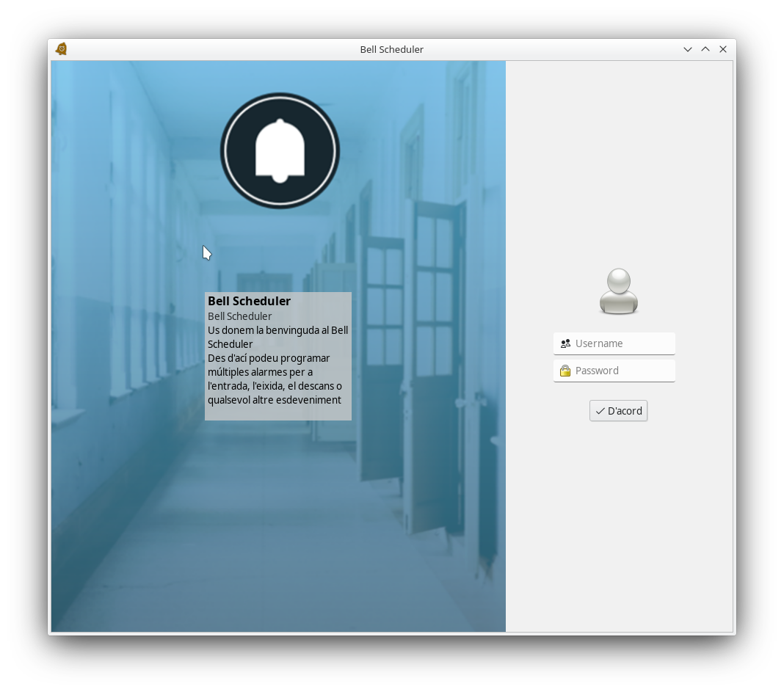Click the "l'entrada, l'eixida, el descans" text line
This screenshot has height=692, width=784.
point(275,386)
